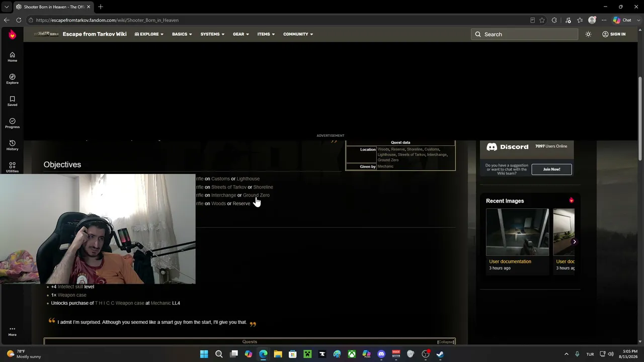Open the weather widget showing 78°F
The width and height of the screenshot is (644, 362).
24,354
